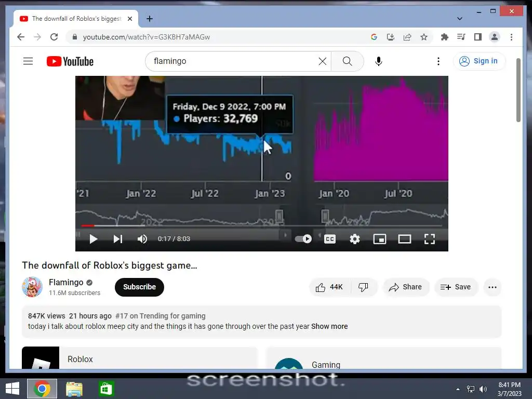The height and width of the screenshot is (399, 532).
Task: Go back in Chrome
Action: (21, 37)
